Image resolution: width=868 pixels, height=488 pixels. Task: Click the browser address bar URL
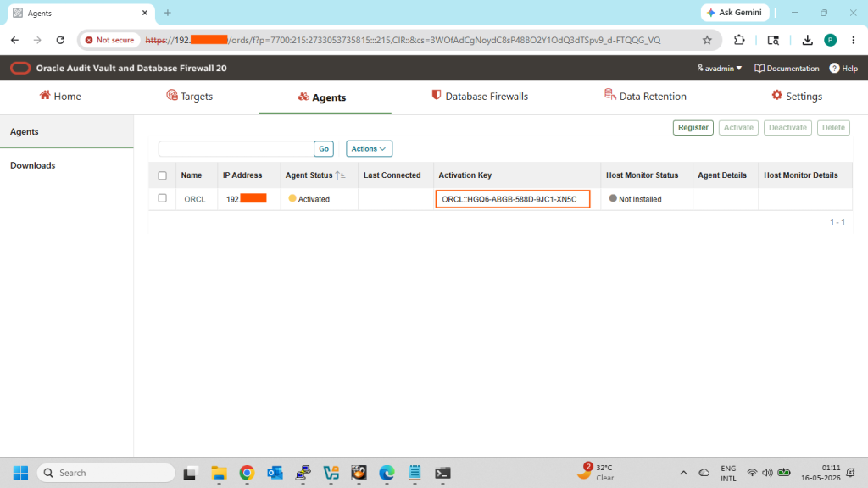pos(403,40)
